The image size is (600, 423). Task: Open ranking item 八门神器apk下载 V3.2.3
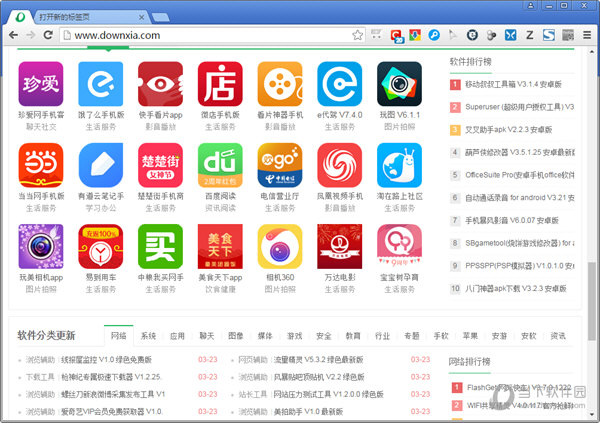[x=515, y=288]
